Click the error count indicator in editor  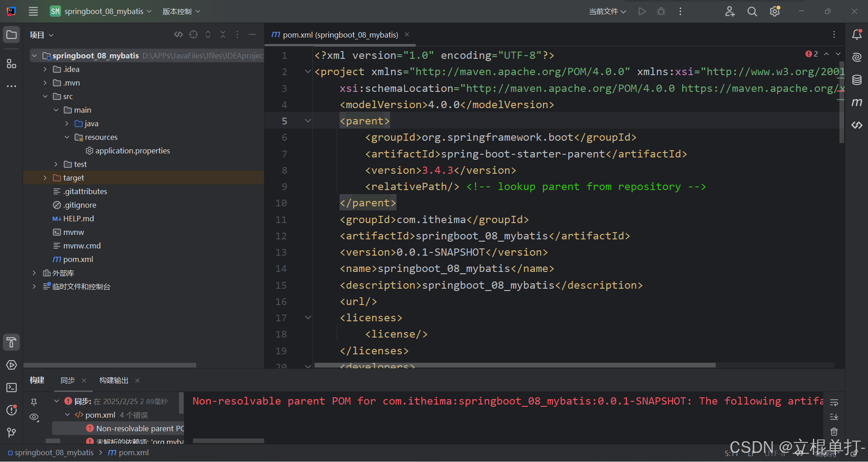tap(811, 54)
